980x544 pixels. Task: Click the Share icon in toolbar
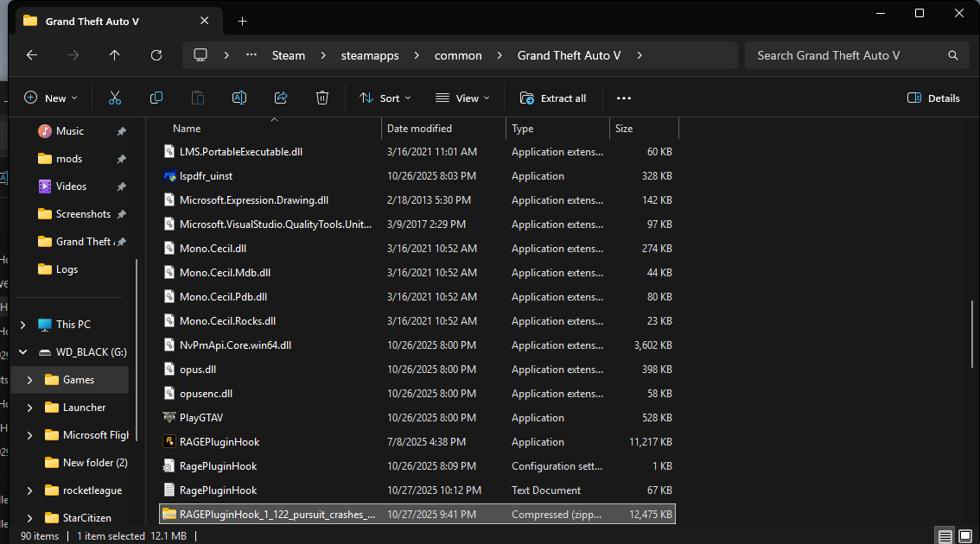tap(281, 98)
